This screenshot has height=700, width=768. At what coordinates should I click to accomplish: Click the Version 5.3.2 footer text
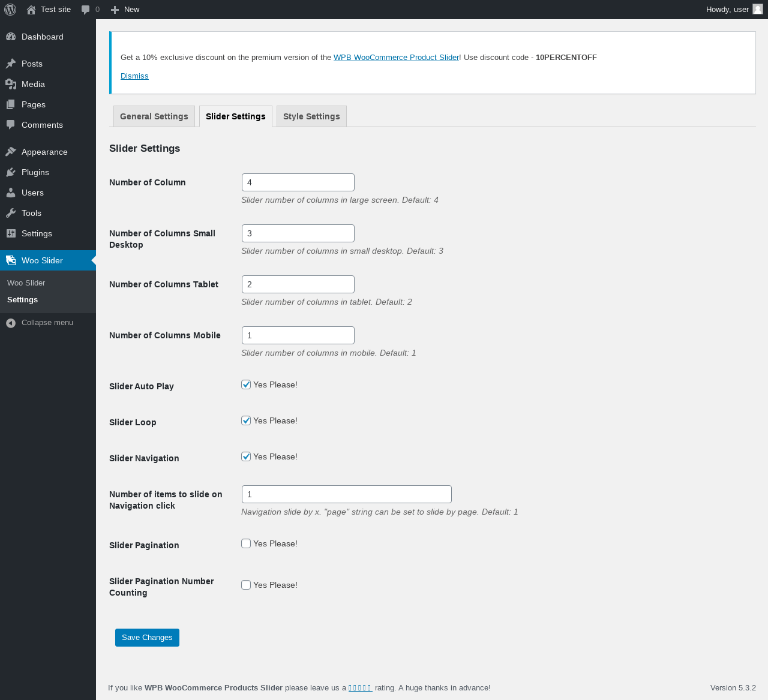click(x=733, y=688)
